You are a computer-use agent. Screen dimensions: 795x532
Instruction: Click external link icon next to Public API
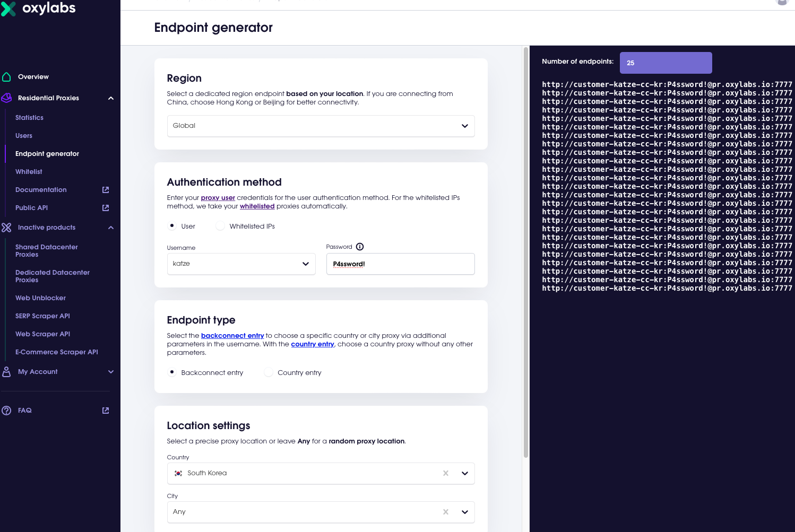pos(106,208)
